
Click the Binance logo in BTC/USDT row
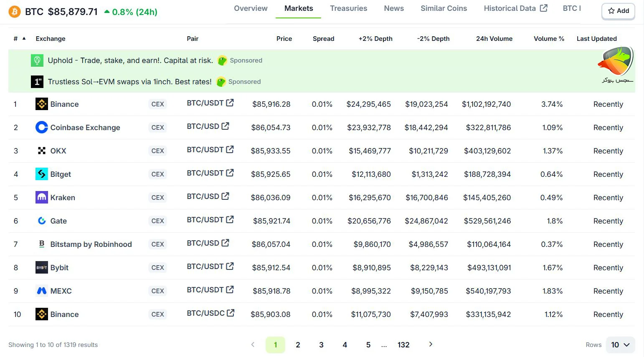[x=42, y=104]
